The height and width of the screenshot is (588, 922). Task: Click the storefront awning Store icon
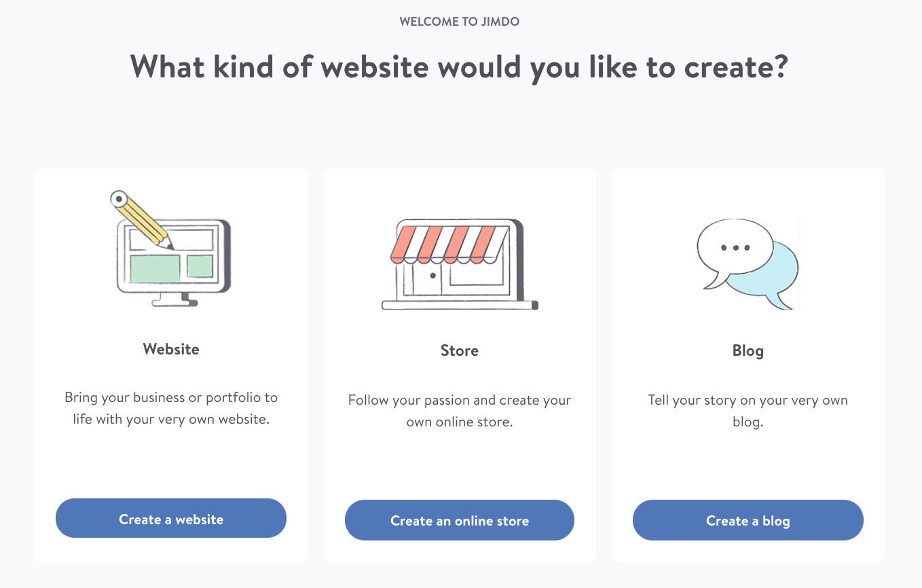click(x=460, y=264)
